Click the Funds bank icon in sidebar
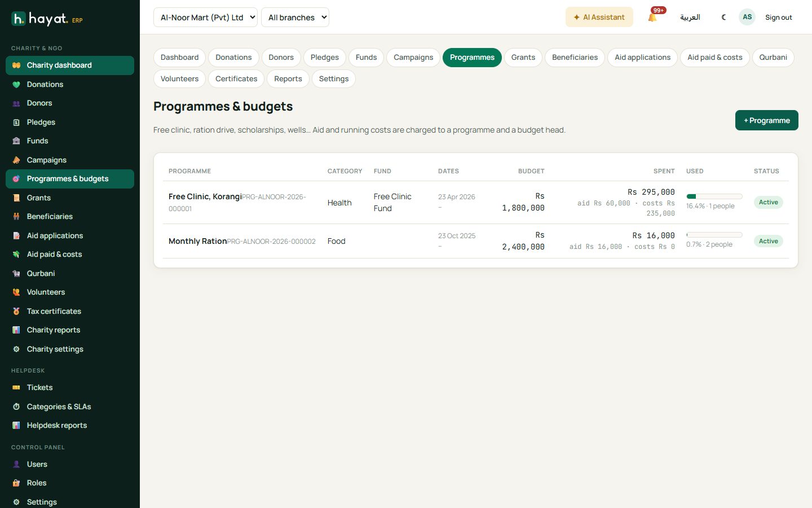This screenshot has width=812, height=508. 16,141
